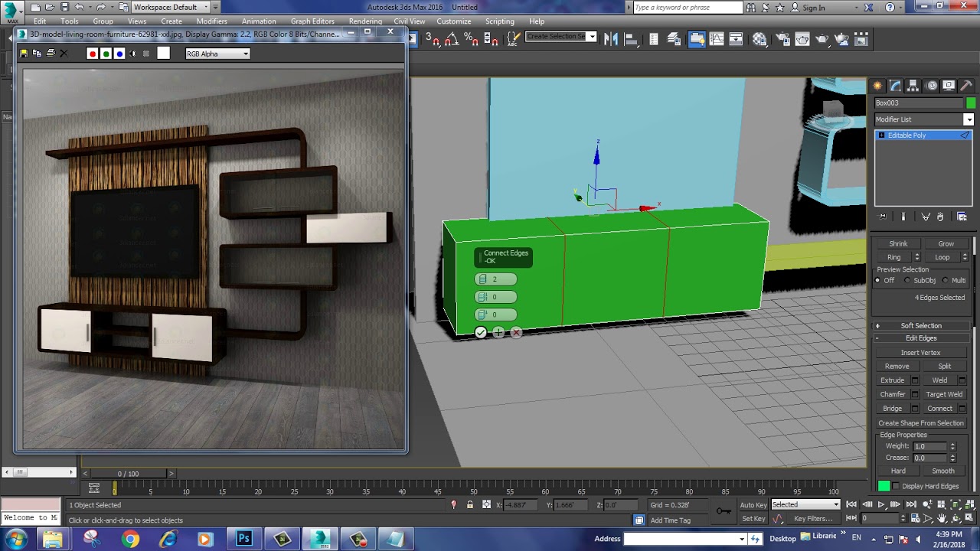Click Create Shape From Selection

(x=921, y=423)
